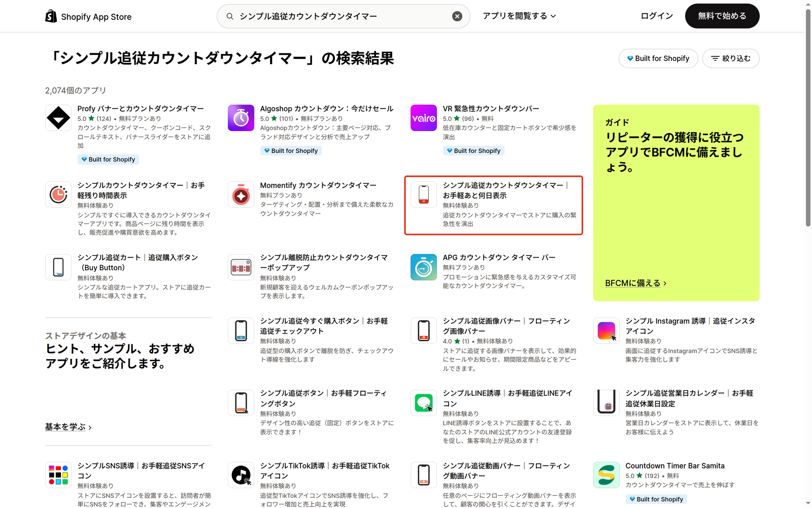Open シンプル追従カウントダウンタイマー phone icon
Screen dimensions: 812x508
point(424,195)
